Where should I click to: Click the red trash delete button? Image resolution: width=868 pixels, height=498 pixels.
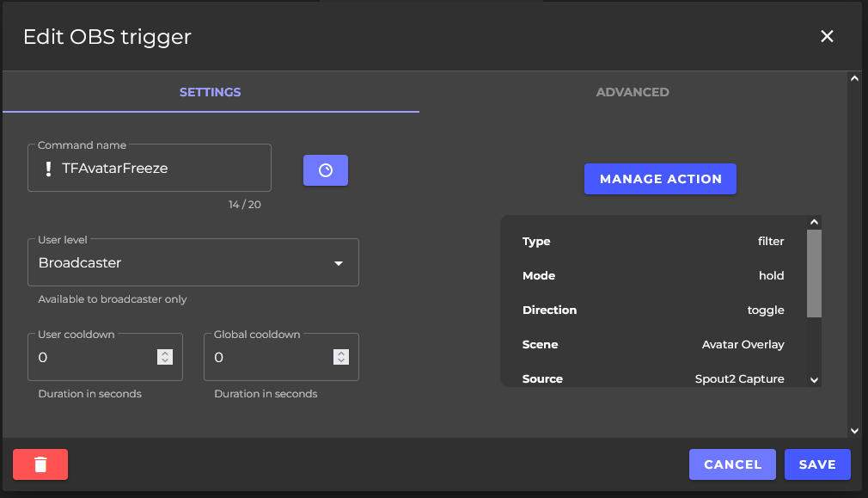click(40, 464)
